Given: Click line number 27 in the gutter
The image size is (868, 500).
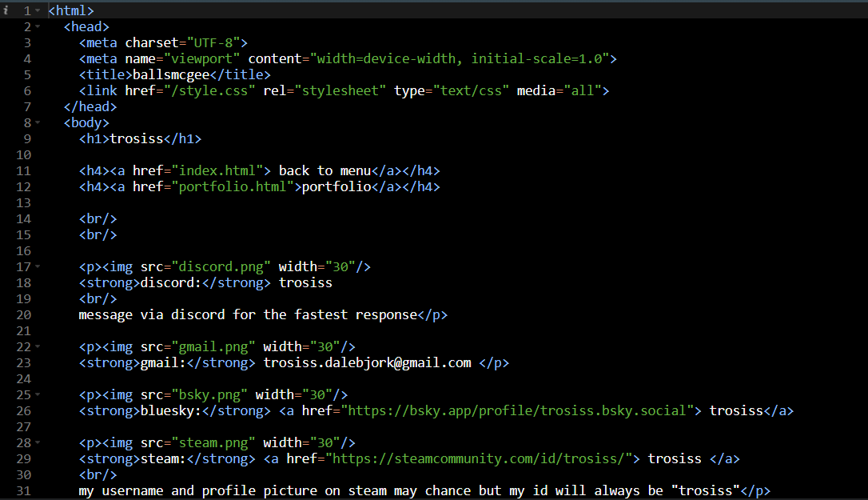Looking at the screenshot, I should pos(24,427).
